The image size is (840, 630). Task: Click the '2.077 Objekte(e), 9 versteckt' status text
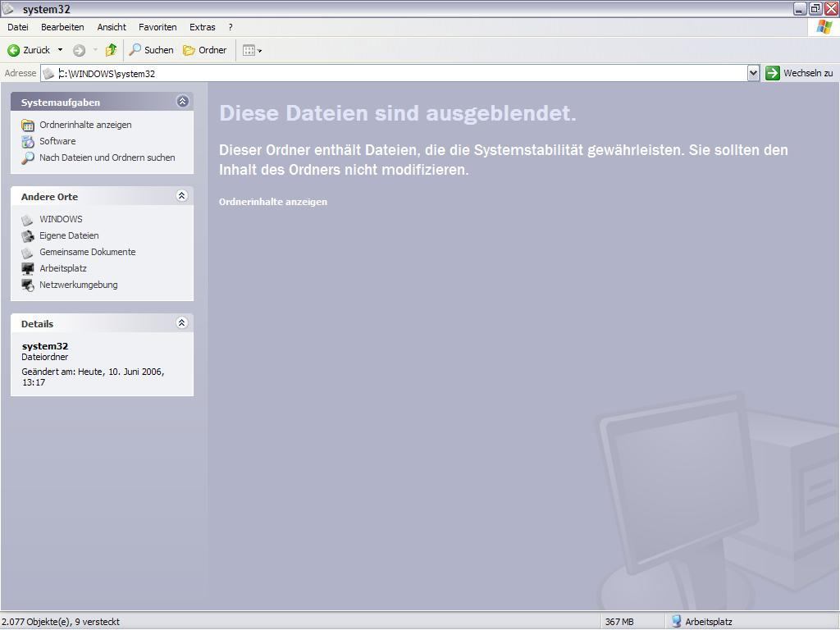tap(61, 622)
